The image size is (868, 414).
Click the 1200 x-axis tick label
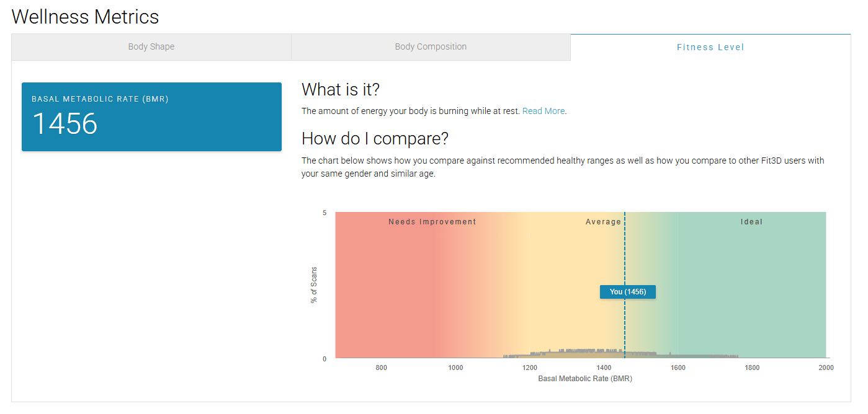pos(530,368)
